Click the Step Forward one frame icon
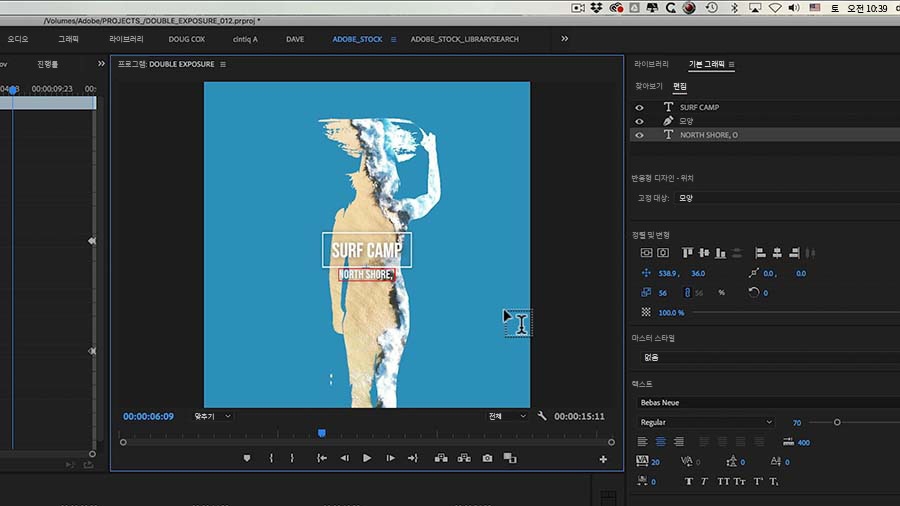 389,458
